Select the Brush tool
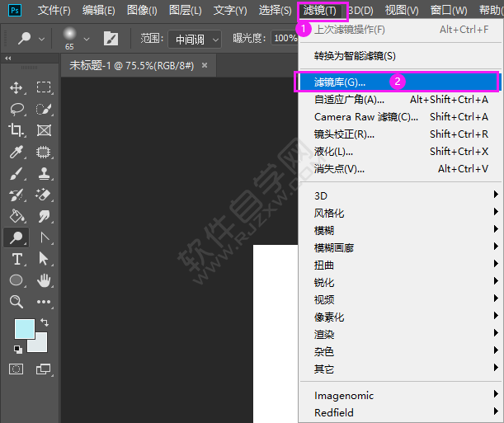This screenshot has width=504, height=423. pyautogui.click(x=16, y=173)
